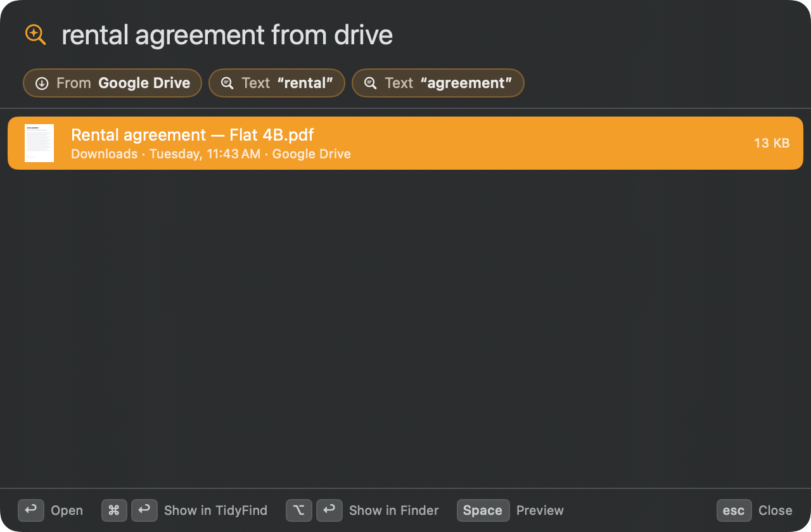811x532 pixels.
Task: Click the Open action label
Action: coord(67,510)
